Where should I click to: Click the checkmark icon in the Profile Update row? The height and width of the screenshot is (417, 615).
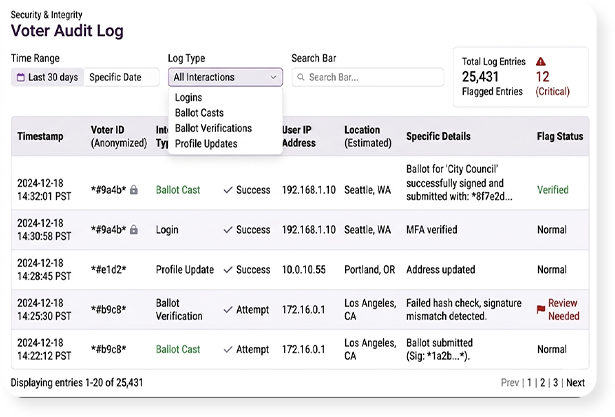228,270
